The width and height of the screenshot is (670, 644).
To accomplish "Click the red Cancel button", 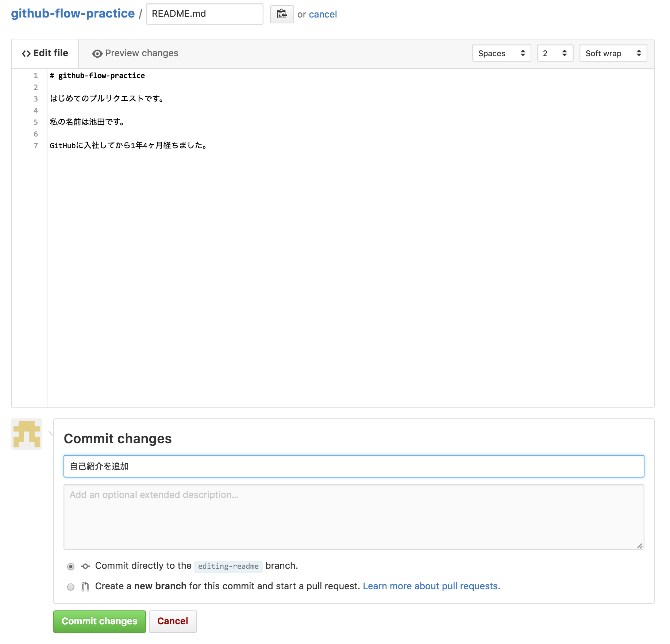I will [173, 621].
